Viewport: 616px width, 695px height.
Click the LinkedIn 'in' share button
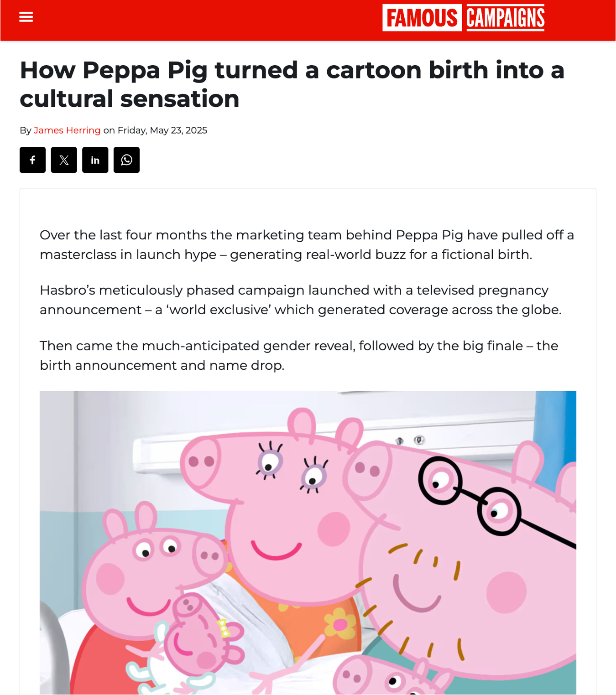[x=95, y=160]
